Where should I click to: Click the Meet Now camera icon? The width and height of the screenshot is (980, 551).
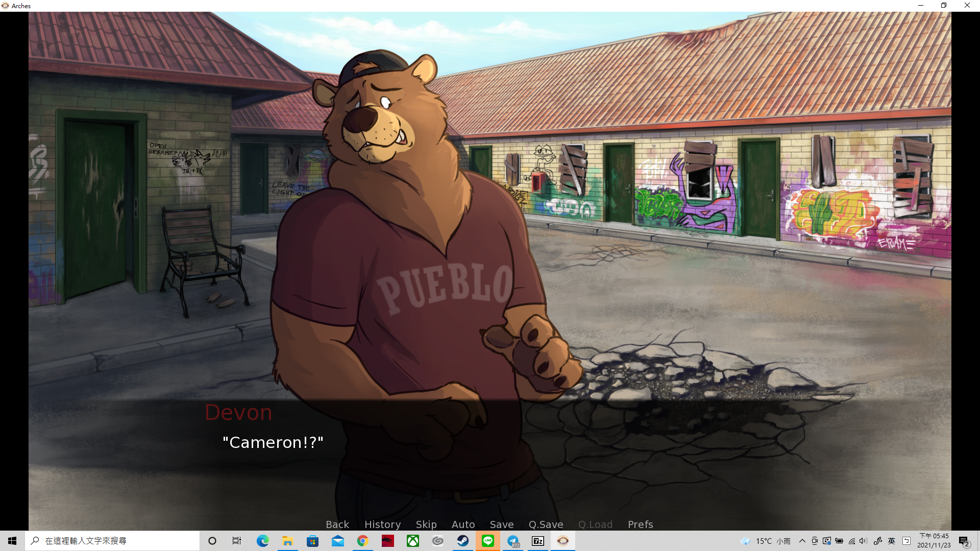pos(815,541)
